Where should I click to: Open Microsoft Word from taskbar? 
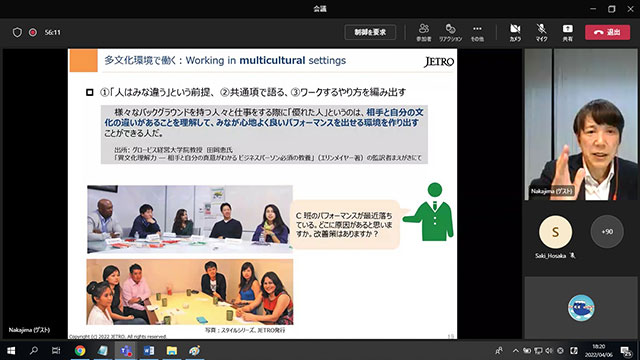tap(149, 350)
